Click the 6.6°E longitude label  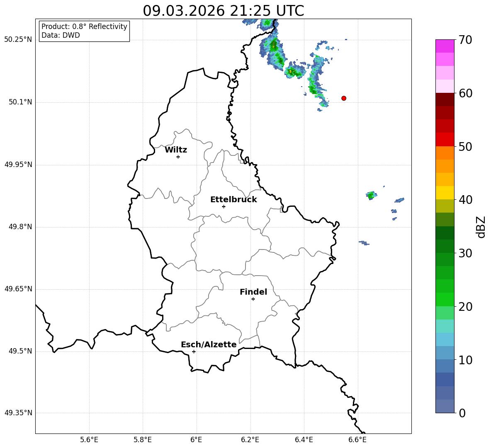(357, 440)
